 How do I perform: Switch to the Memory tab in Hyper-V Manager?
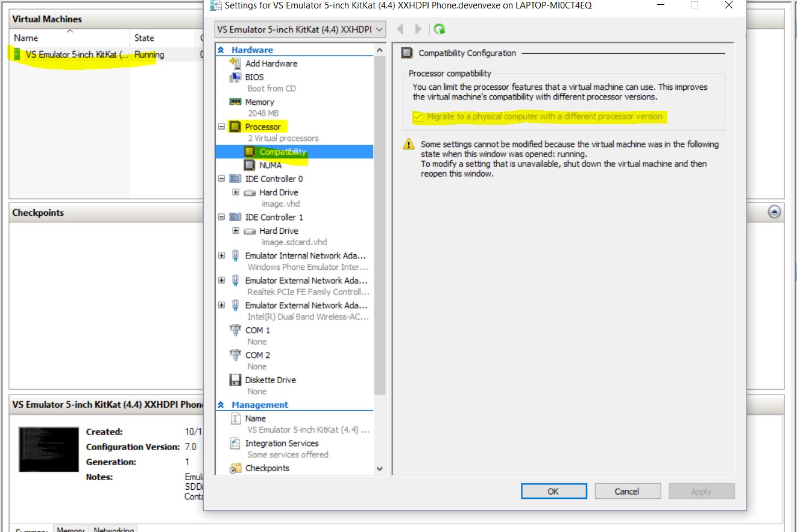tap(71, 529)
